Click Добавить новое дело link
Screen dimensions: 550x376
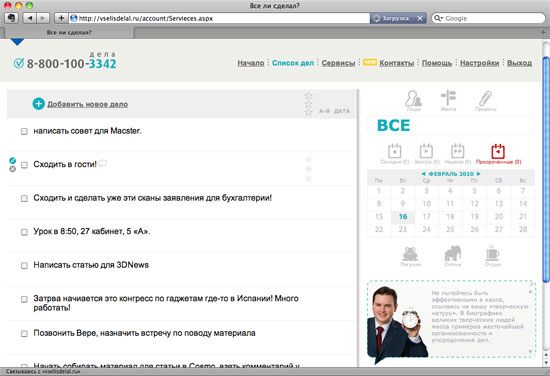pyautogui.click(x=87, y=104)
